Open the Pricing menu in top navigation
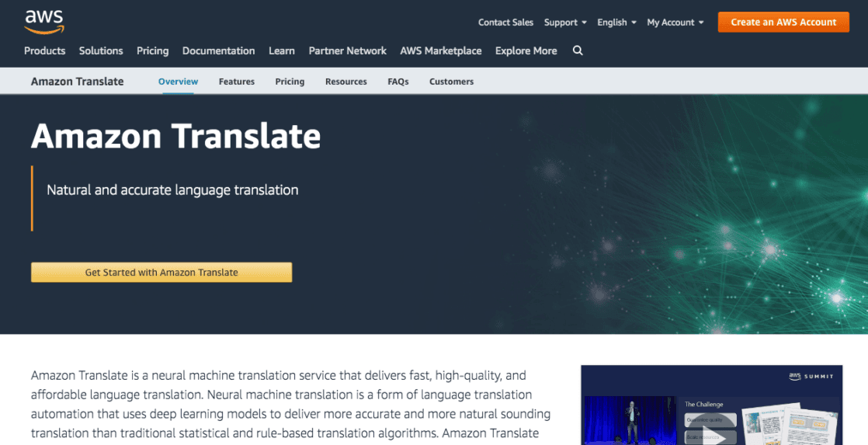This screenshot has height=445, width=868. (x=152, y=51)
